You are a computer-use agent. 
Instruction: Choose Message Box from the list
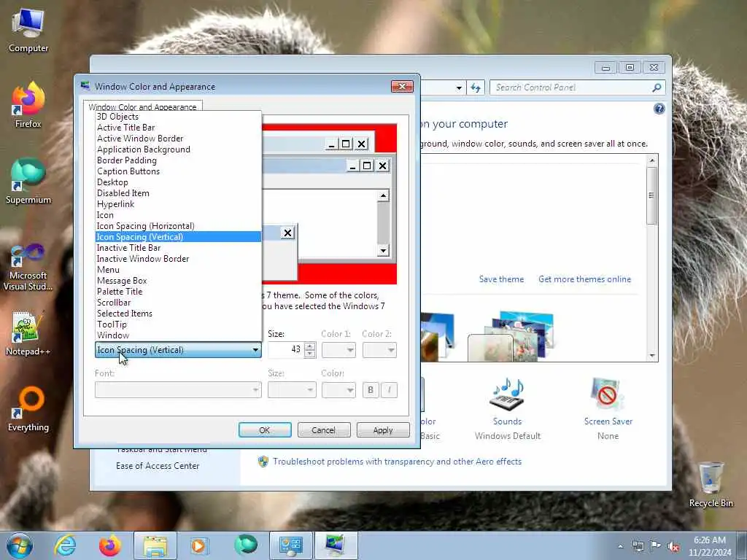coord(178,281)
